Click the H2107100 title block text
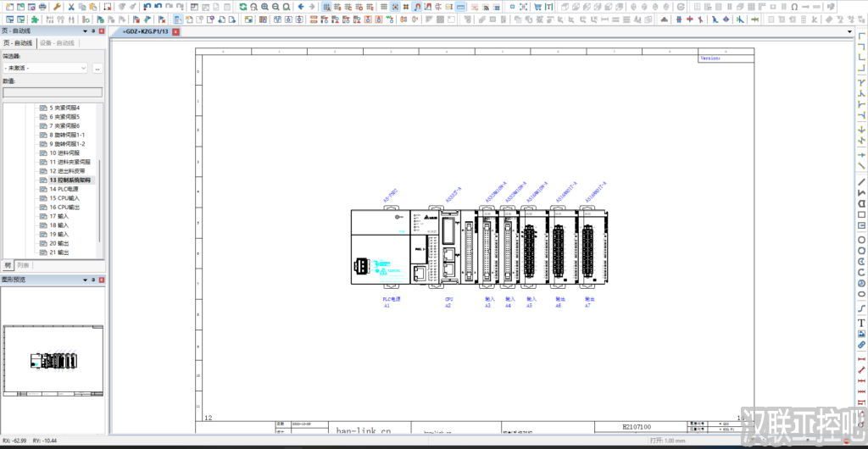The width and height of the screenshot is (868, 449). coord(637,426)
